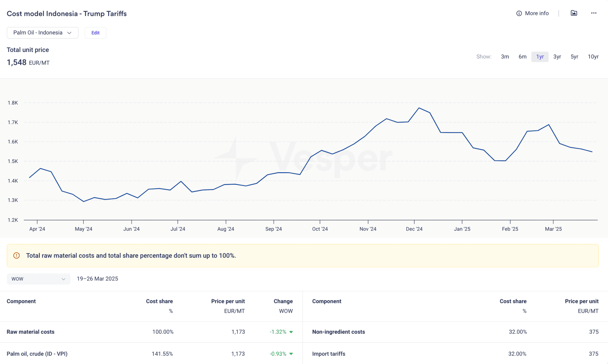Screen dimensions: 608x364
Task: Click the Dec '24 peak on chart line
Action: click(419, 108)
